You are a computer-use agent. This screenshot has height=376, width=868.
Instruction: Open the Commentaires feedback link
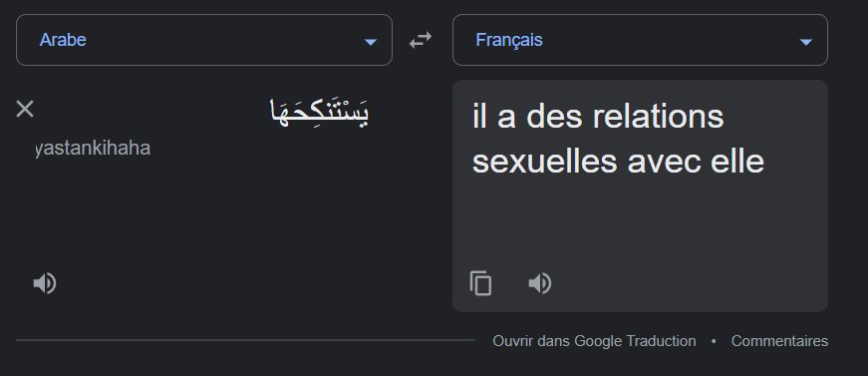pyautogui.click(x=779, y=341)
